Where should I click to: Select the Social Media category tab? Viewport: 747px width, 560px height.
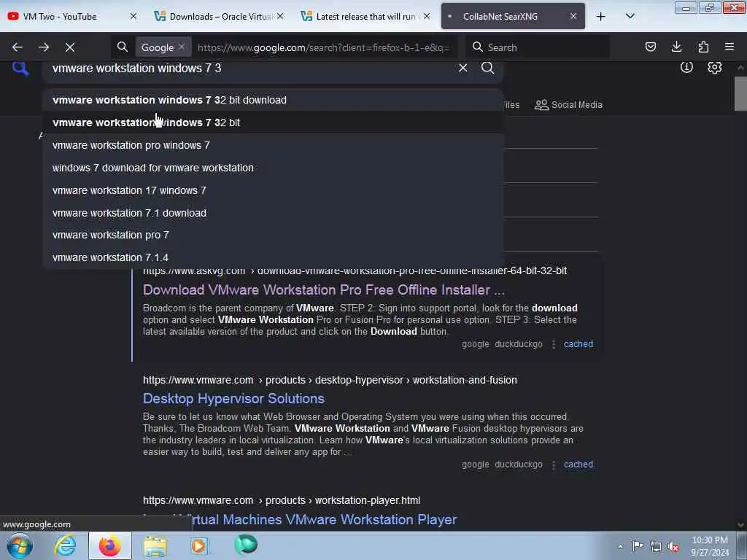coord(568,105)
